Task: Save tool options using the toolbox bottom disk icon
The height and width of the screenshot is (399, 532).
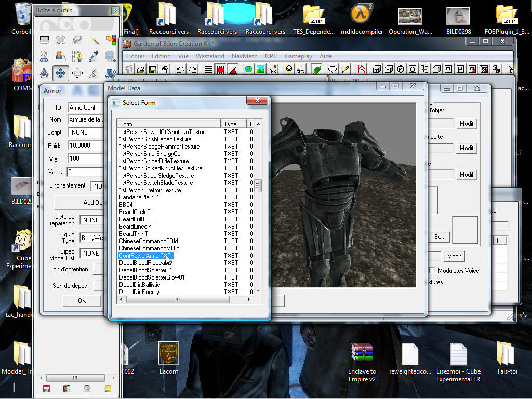Action: point(46,389)
